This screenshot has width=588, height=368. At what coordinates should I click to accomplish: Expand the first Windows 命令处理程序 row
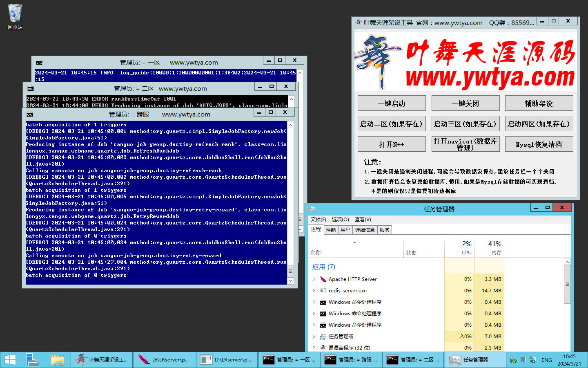(314, 302)
